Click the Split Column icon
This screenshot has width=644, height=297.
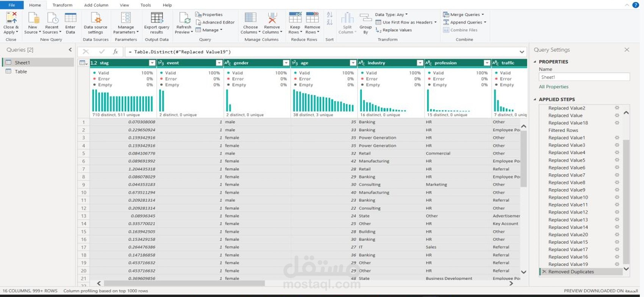tap(347, 18)
